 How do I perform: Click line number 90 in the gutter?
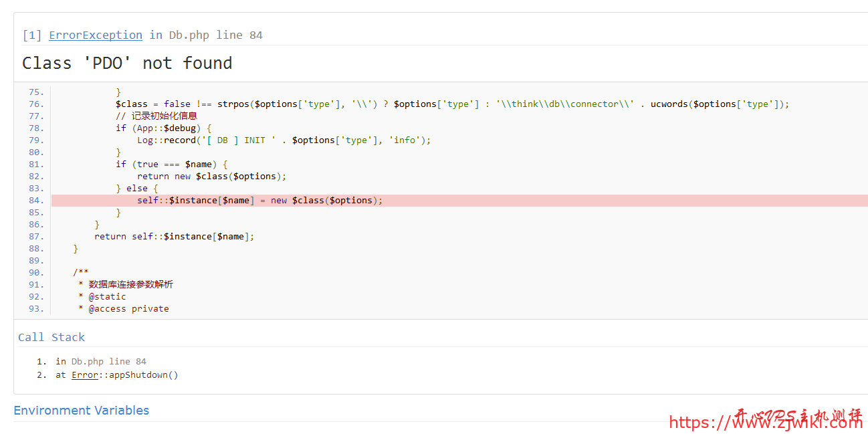[36, 273]
